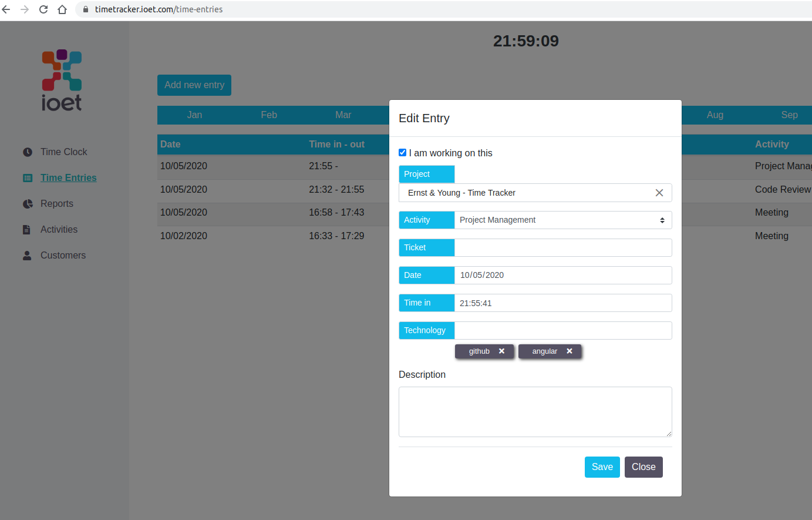The width and height of the screenshot is (812, 520).
Task: Click the lock icon in address bar
Action: 86,9
